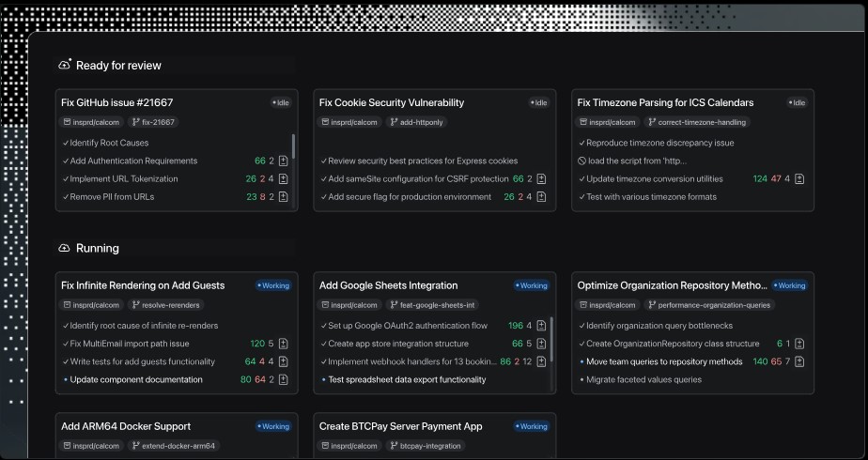Open diff file icon for Add Authentication Requirements

point(284,161)
